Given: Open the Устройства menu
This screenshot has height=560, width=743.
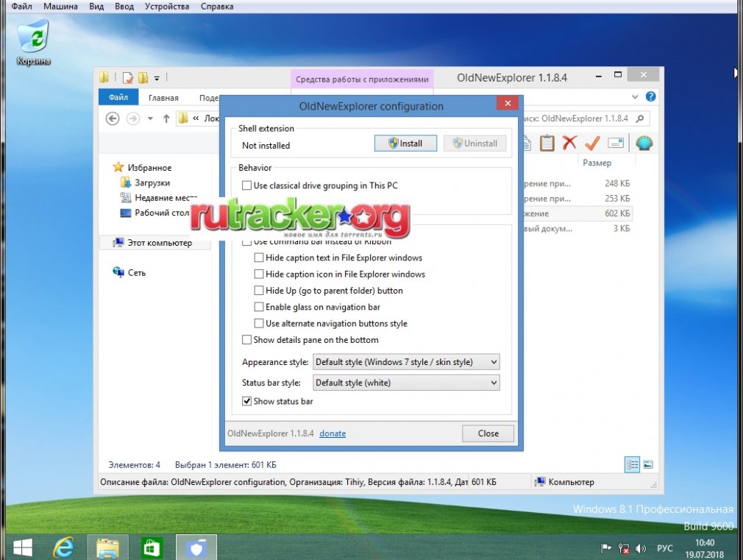Looking at the screenshot, I should pyautogui.click(x=167, y=7).
